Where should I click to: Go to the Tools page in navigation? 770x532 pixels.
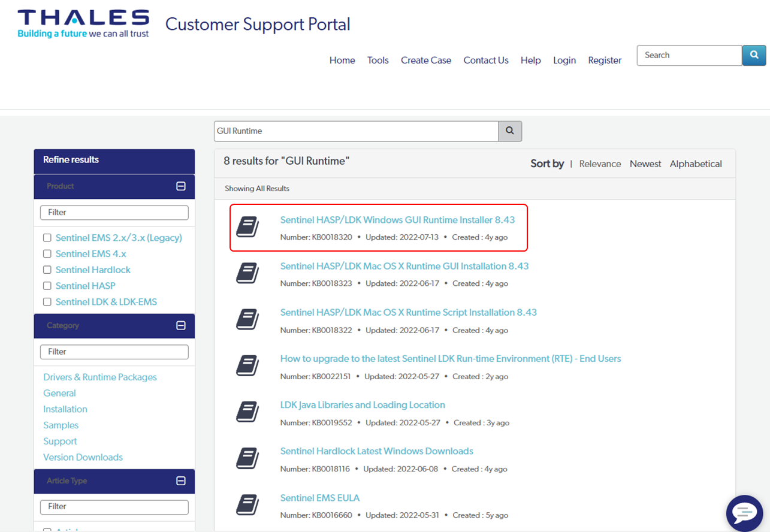coord(378,61)
